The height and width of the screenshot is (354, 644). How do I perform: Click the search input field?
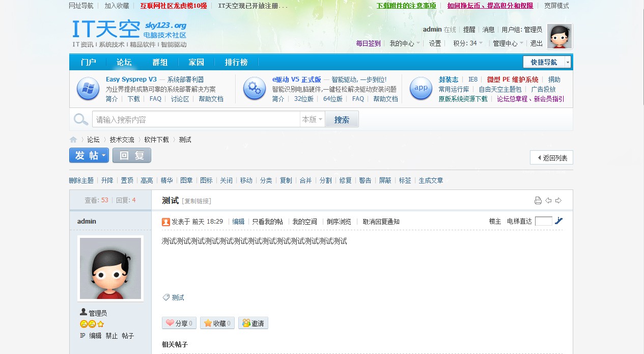pyautogui.click(x=196, y=120)
